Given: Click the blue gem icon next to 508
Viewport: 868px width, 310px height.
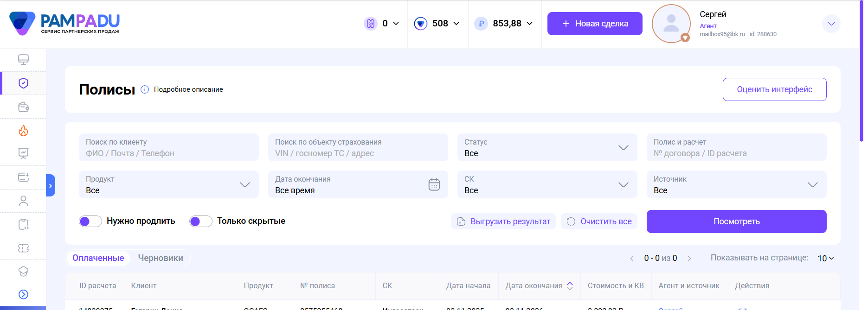Looking at the screenshot, I should (x=420, y=23).
